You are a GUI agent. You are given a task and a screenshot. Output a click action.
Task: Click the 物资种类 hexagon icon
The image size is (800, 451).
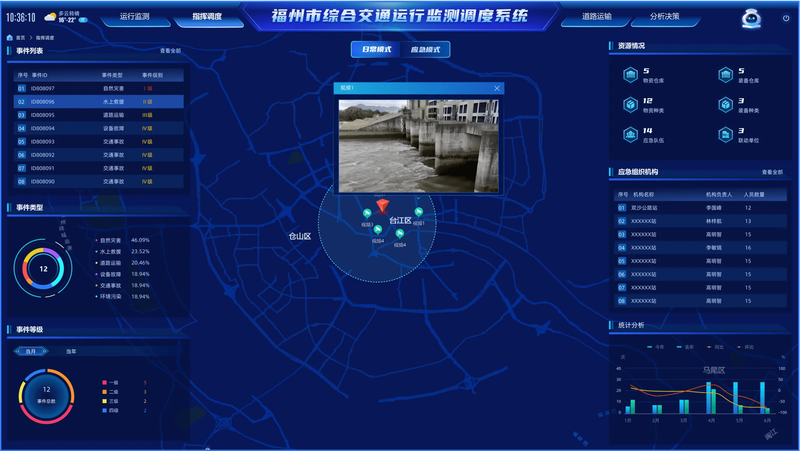pyautogui.click(x=630, y=105)
